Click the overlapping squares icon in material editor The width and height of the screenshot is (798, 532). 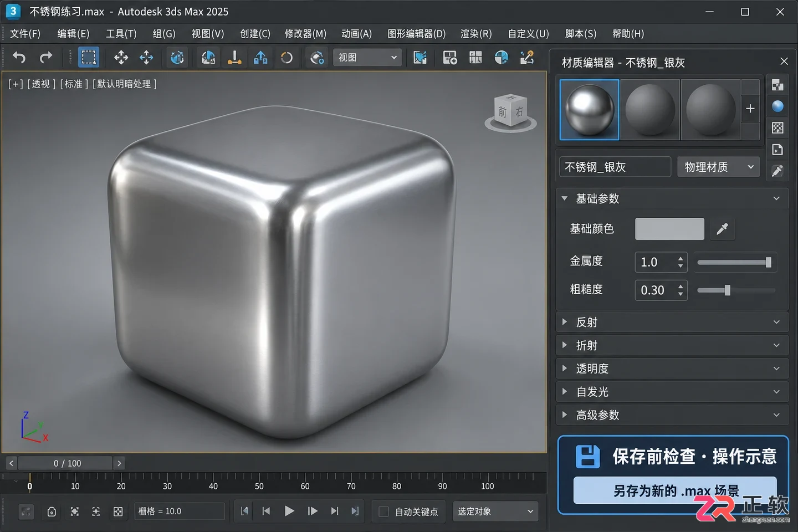pos(777,85)
